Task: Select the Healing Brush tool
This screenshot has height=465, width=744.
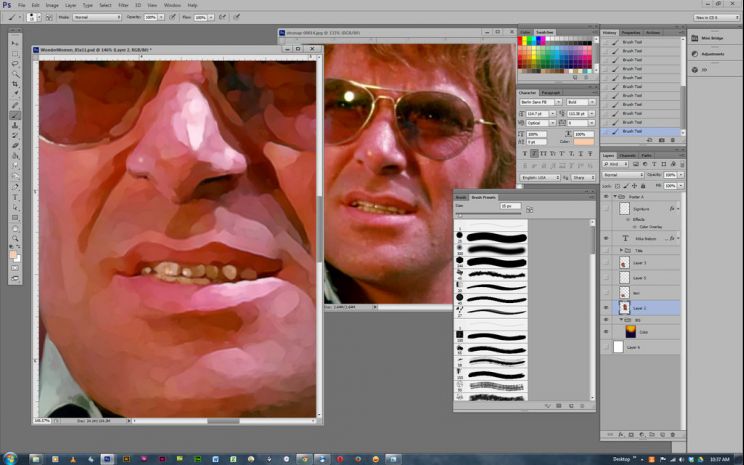Action: coord(15,105)
